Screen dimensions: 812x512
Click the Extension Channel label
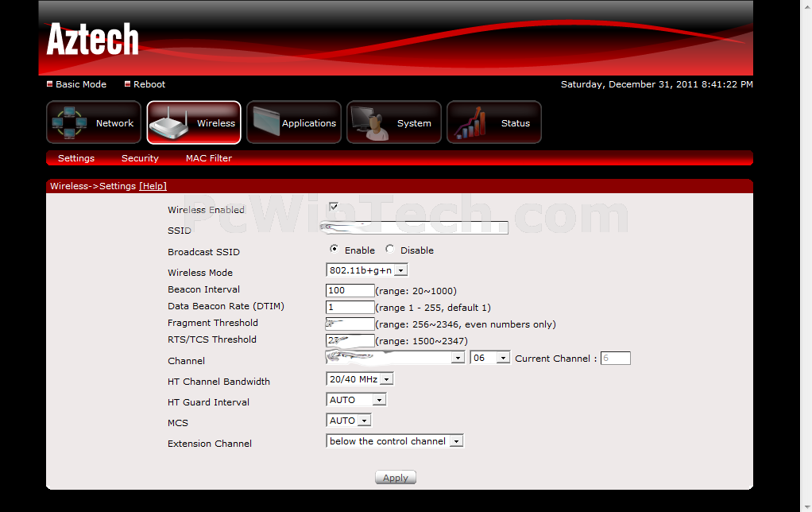[210, 444]
